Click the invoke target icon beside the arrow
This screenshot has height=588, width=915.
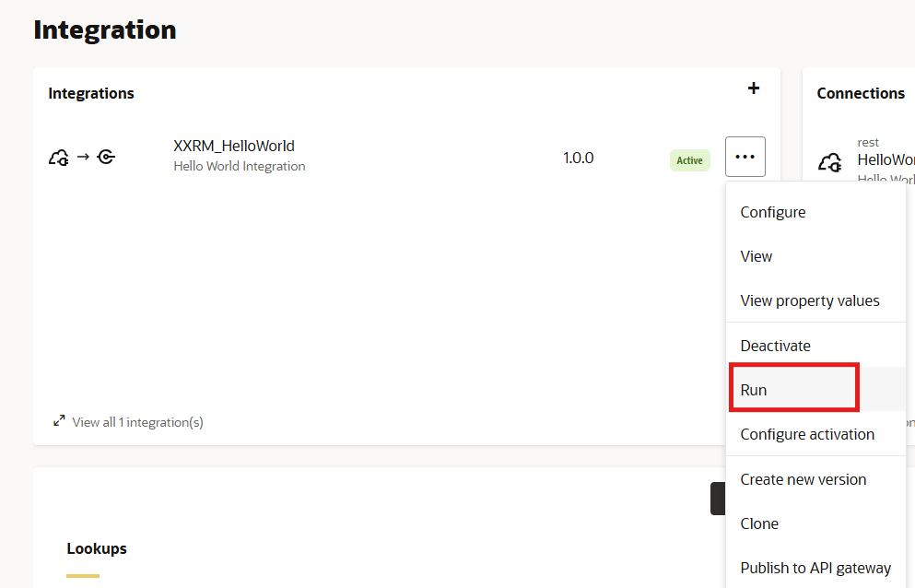tap(106, 158)
